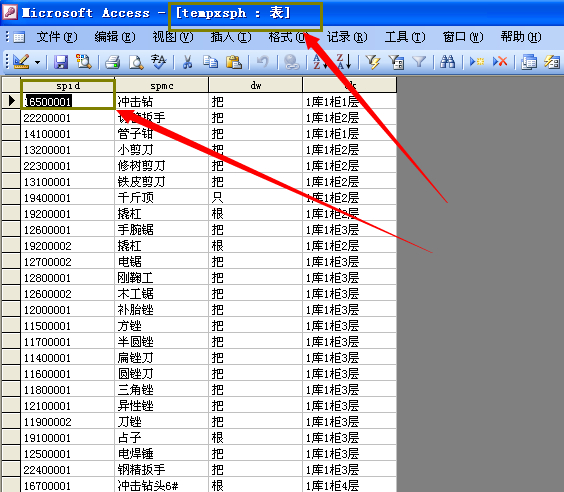Click the View design mode icon
Viewport: 564px width, 492px height.
point(21,62)
